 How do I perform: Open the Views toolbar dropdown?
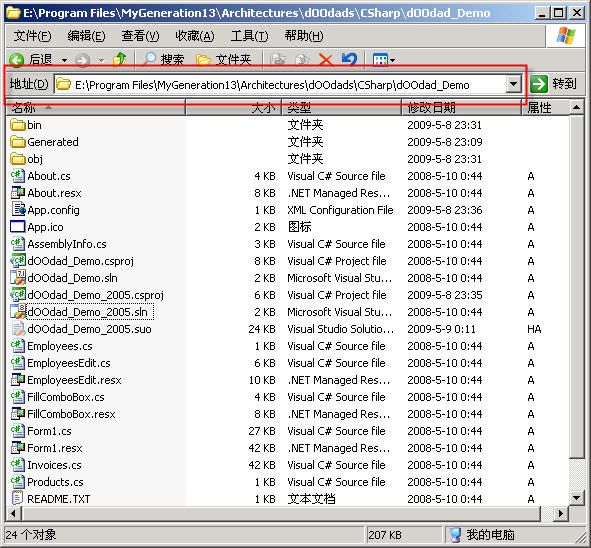[384, 60]
